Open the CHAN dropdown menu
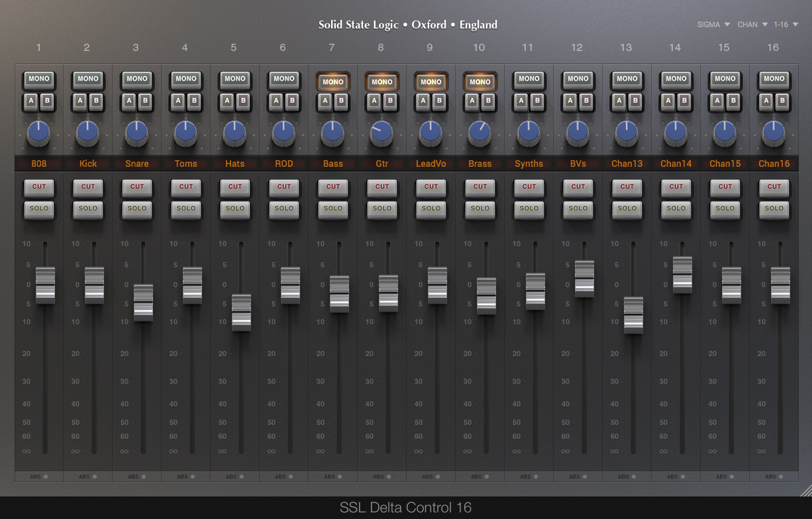 [x=752, y=24]
